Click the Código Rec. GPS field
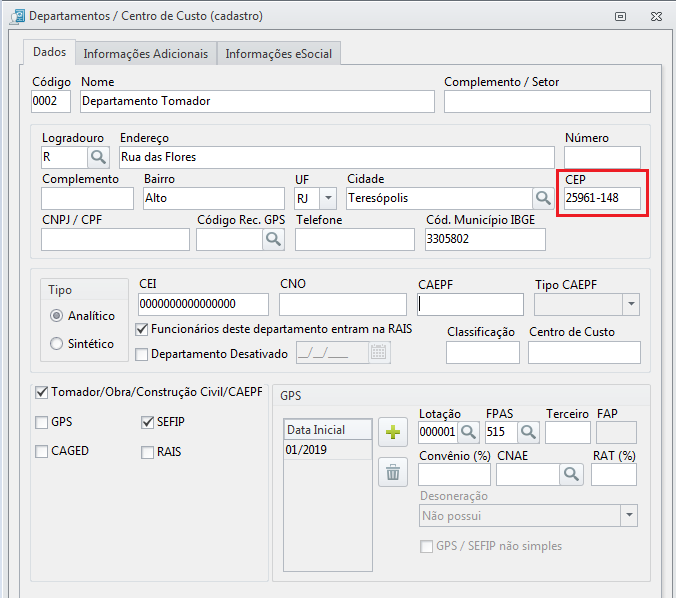This screenshot has width=676, height=598. pyautogui.click(x=230, y=239)
